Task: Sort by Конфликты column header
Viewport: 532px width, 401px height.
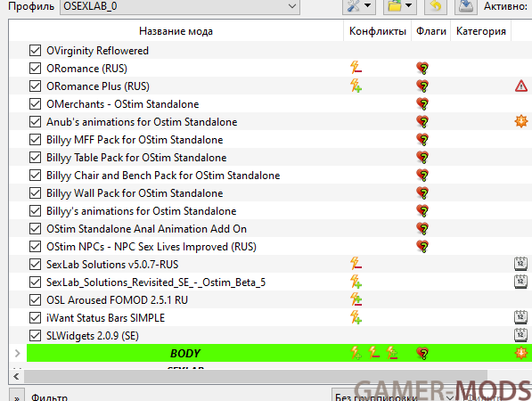Action: pyautogui.click(x=378, y=31)
